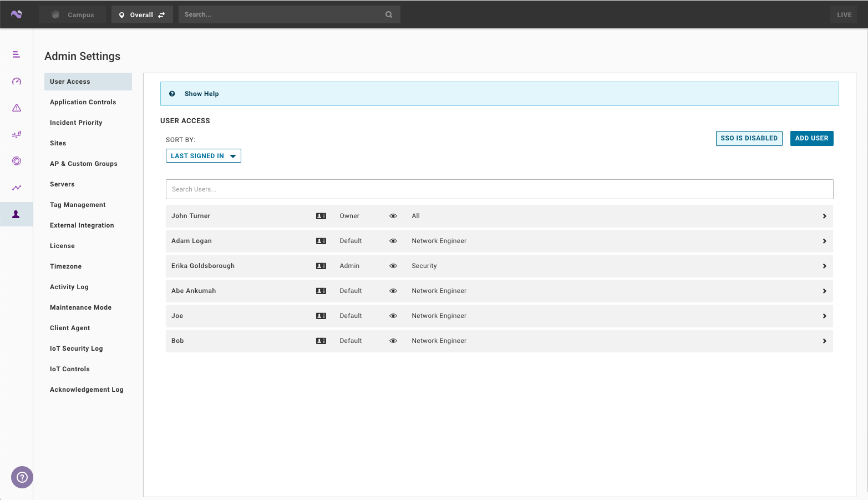868x500 pixels.
Task: Open Client Agent settings
Action: pos(70,328)
